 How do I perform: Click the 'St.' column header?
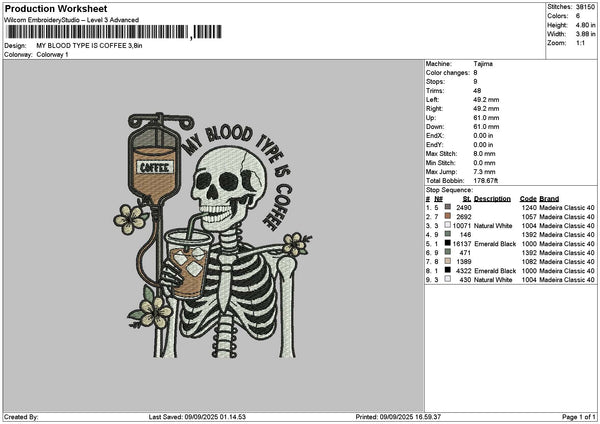point(466,199)
